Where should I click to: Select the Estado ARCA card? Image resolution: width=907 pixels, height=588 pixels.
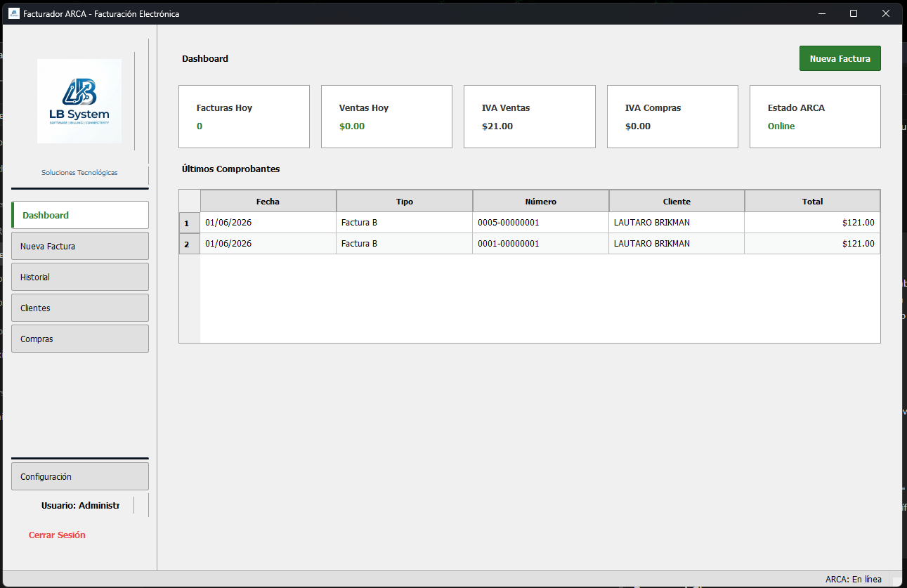(x=815, y=117)
